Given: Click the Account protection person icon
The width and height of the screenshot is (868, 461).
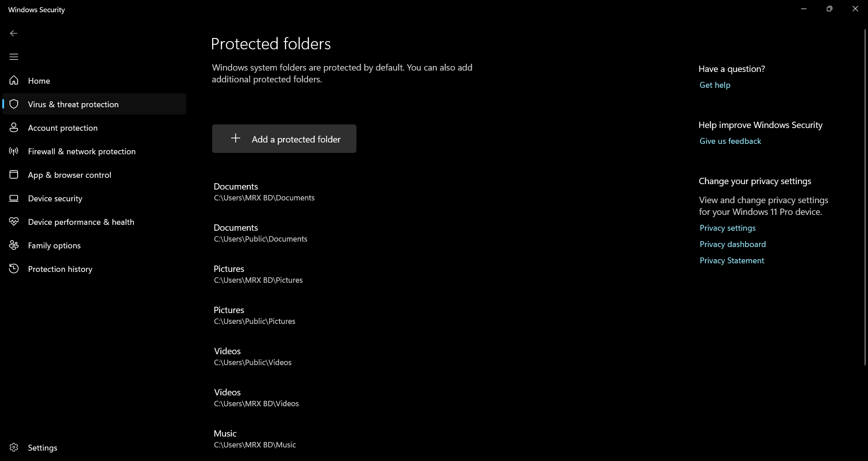Looking at the screenshot, I should pos(14,128).
